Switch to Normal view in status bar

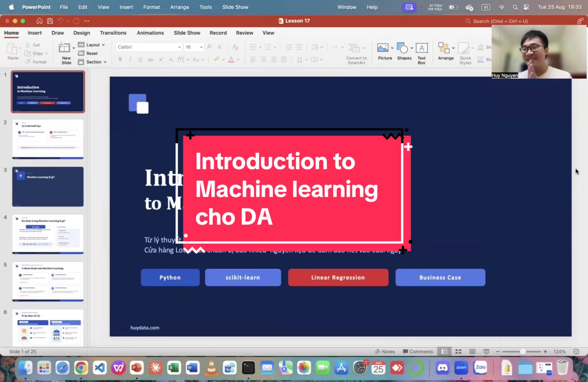[x=444, y=352]
